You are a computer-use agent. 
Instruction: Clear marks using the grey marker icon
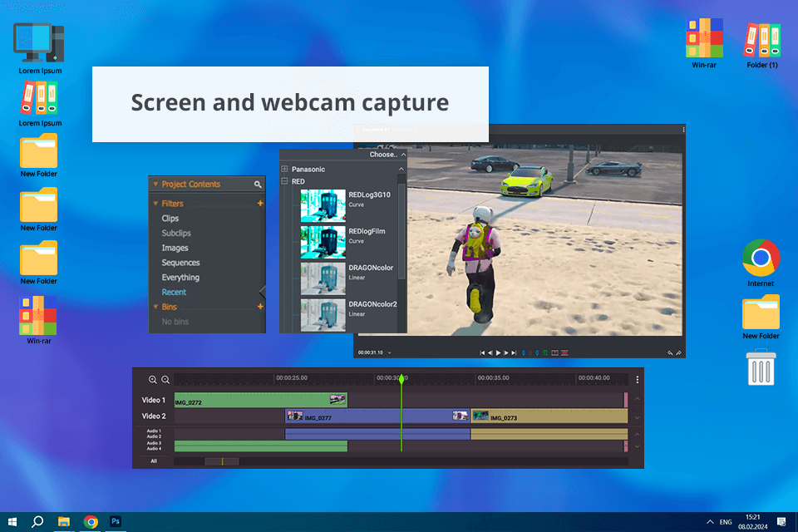click(x=530, y=352)
